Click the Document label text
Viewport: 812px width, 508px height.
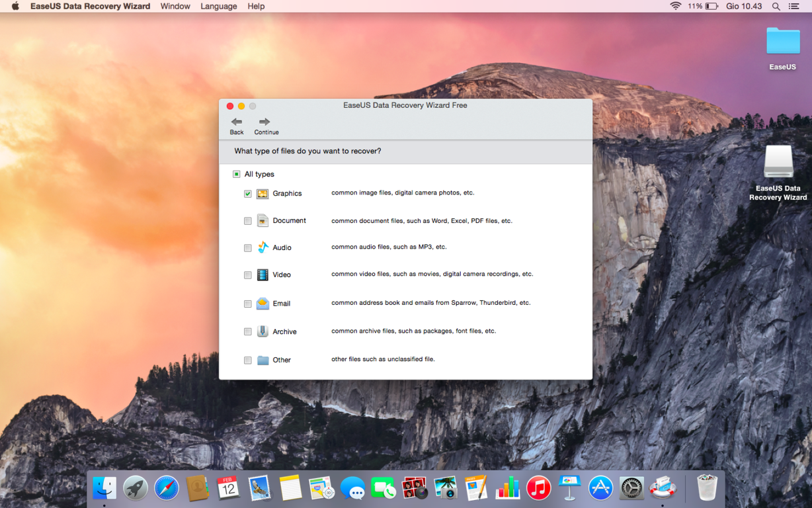pyautogui.click(x=289, y=221)
